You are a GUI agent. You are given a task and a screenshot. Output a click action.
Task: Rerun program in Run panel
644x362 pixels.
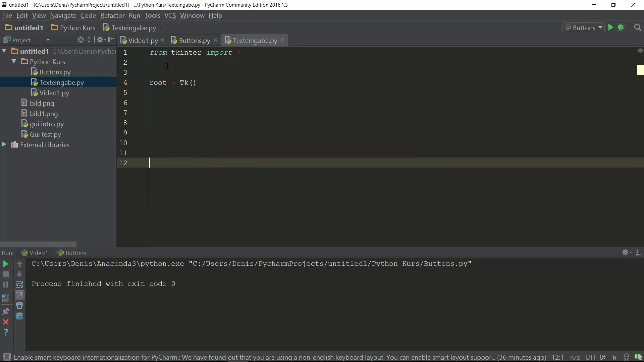[x=6, y=264]
